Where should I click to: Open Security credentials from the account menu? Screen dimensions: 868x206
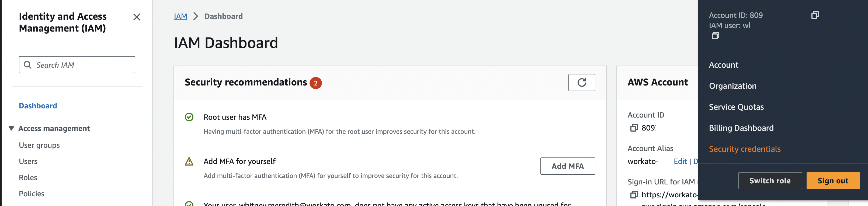[745, 149]
